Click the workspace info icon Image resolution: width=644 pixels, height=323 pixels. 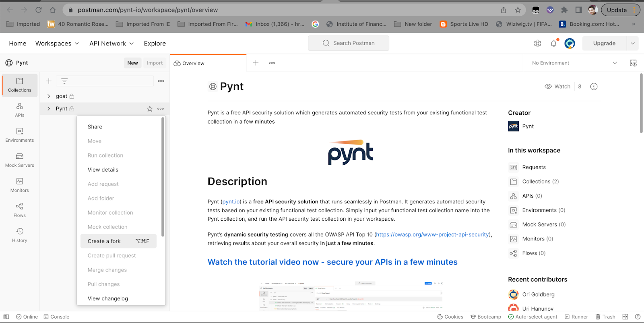click(594, 87)
